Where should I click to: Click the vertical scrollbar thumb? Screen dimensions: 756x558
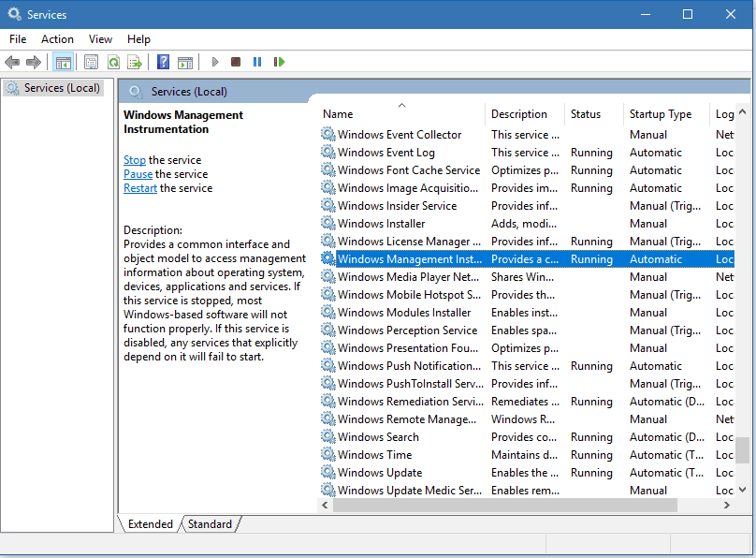coord(743,450)
